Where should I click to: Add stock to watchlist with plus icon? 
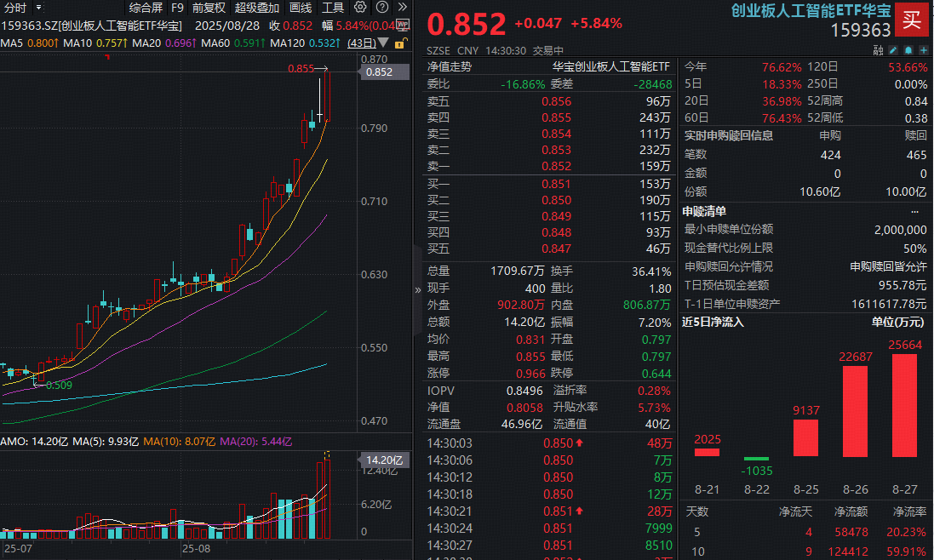tap(924, 49)
